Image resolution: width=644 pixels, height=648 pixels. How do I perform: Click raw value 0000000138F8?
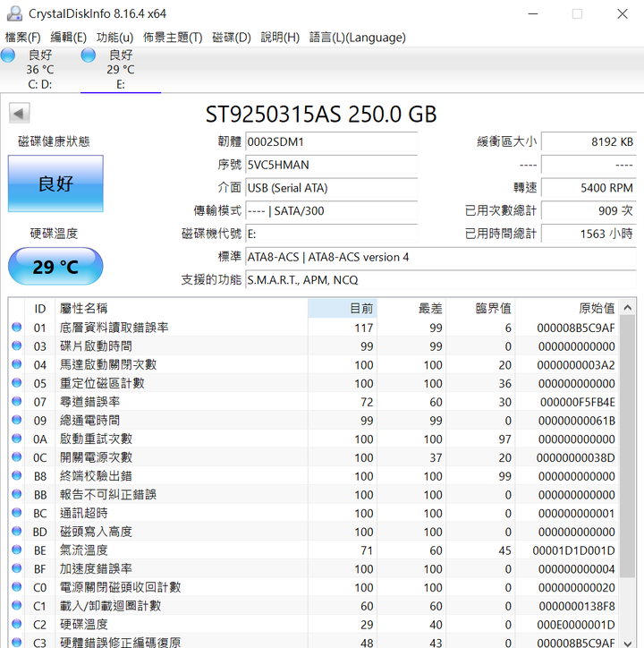577,606
